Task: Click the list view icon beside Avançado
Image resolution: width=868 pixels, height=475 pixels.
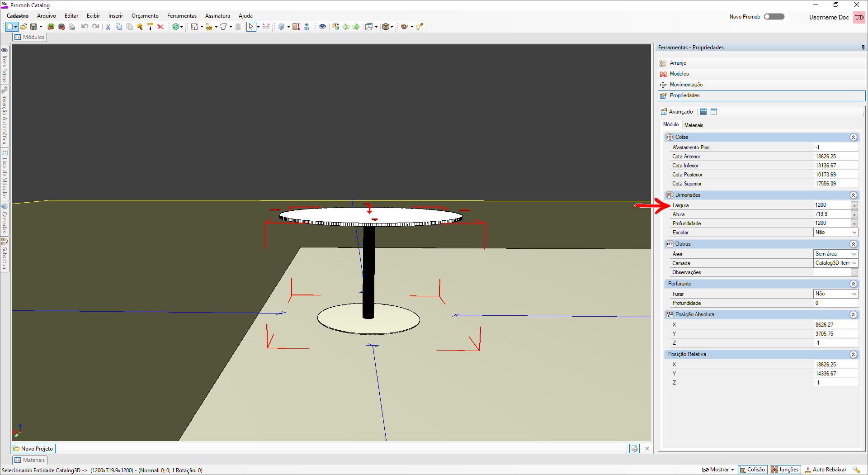Action: tap(703, 112)
